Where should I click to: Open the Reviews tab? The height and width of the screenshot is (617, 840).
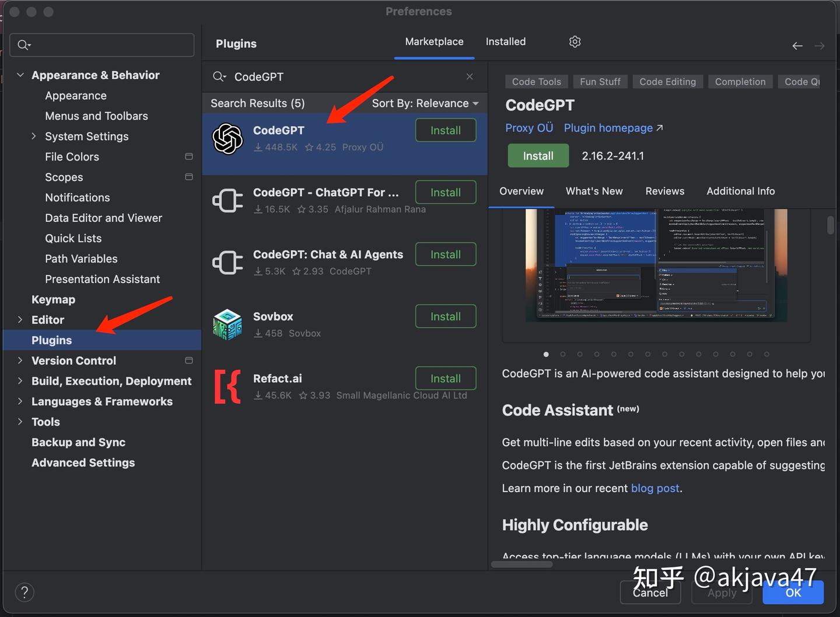[664, 191]
